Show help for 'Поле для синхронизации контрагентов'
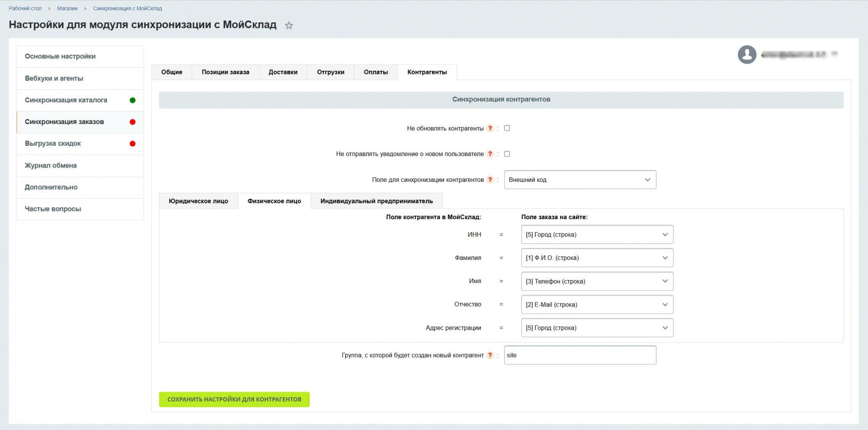 (x=490, y=180)
